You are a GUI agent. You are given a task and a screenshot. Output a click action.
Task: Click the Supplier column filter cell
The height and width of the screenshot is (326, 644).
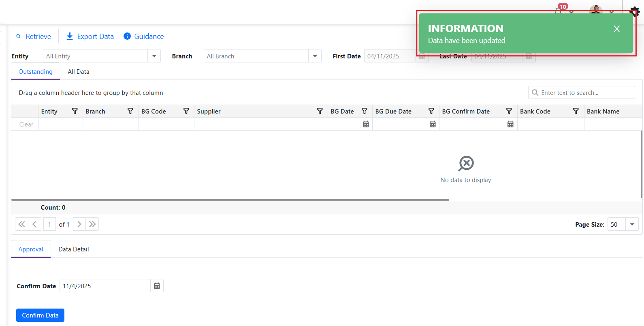(261, 124)
